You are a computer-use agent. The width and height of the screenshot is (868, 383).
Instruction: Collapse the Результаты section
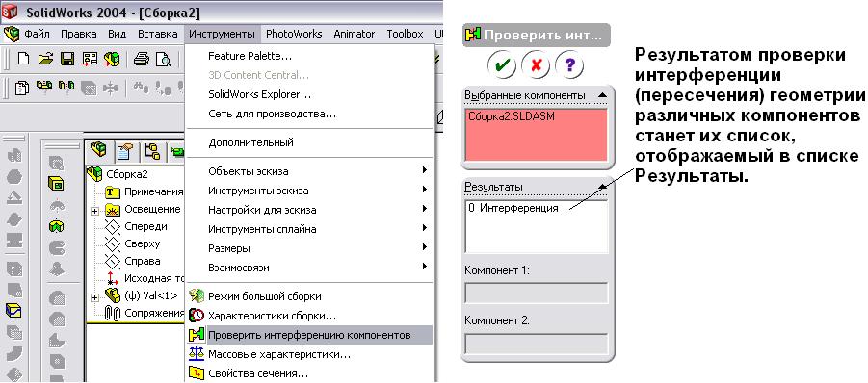click(x=602, y=187)
